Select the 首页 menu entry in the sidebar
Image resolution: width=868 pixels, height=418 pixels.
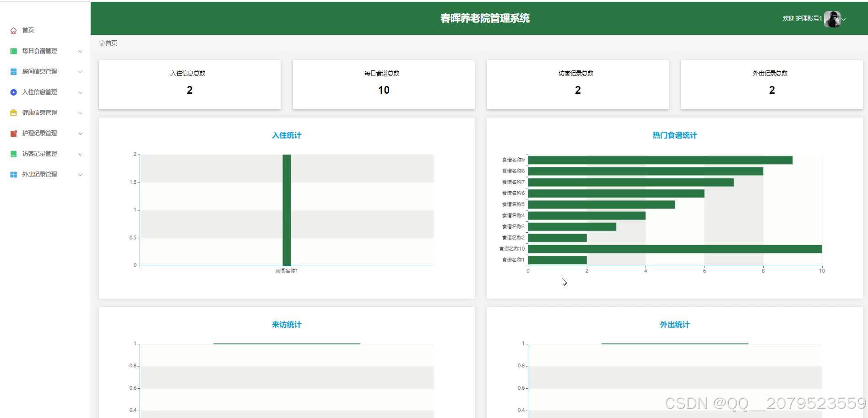pos(27,30)
